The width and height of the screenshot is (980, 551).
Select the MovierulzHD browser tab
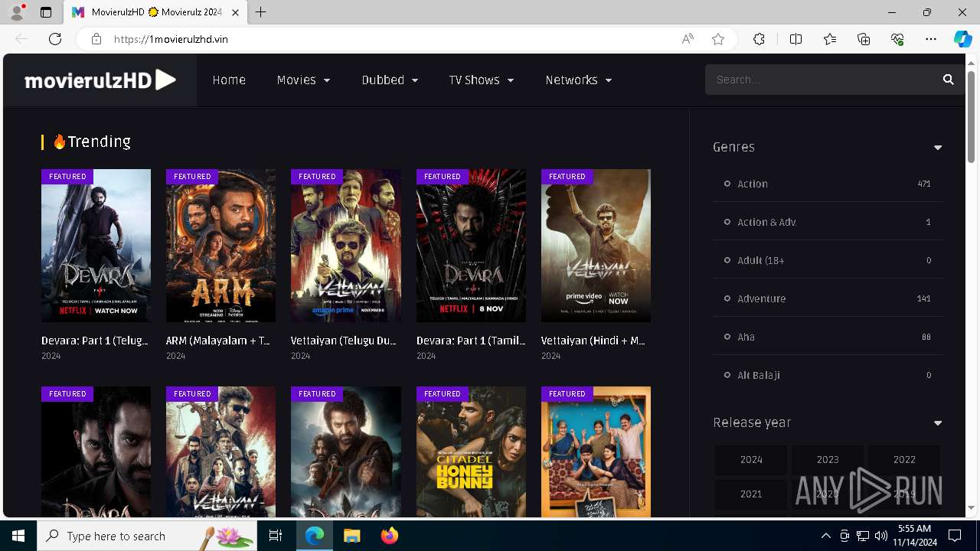point(157,12)
